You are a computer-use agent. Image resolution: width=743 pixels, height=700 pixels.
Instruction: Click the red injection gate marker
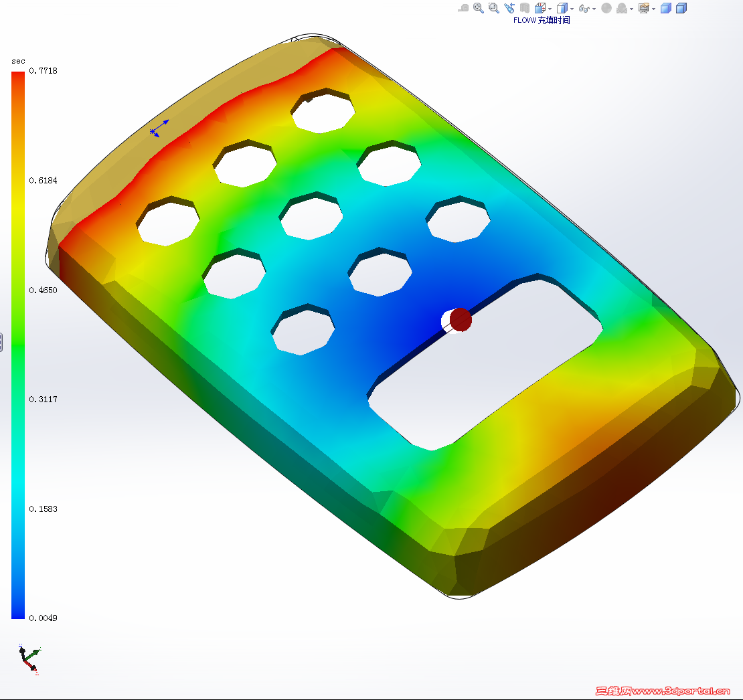[461, 320]
